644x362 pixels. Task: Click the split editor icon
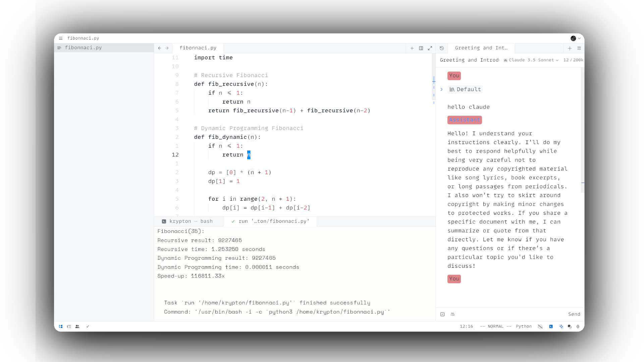pyautogui.click(x=421, y=48)
